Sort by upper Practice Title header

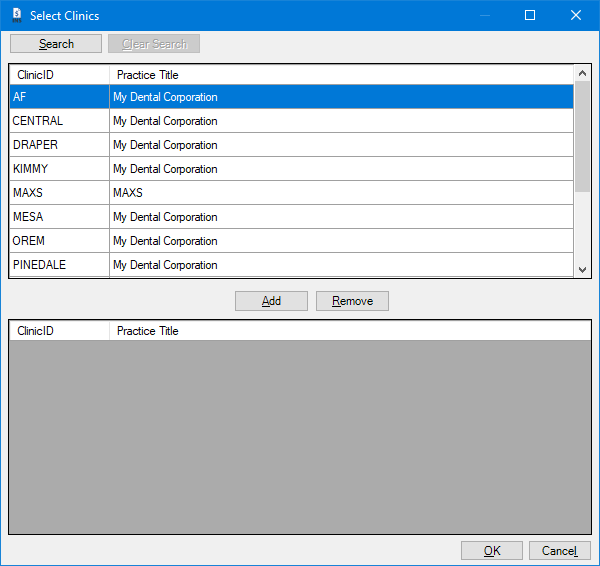[x=341, y=75]
